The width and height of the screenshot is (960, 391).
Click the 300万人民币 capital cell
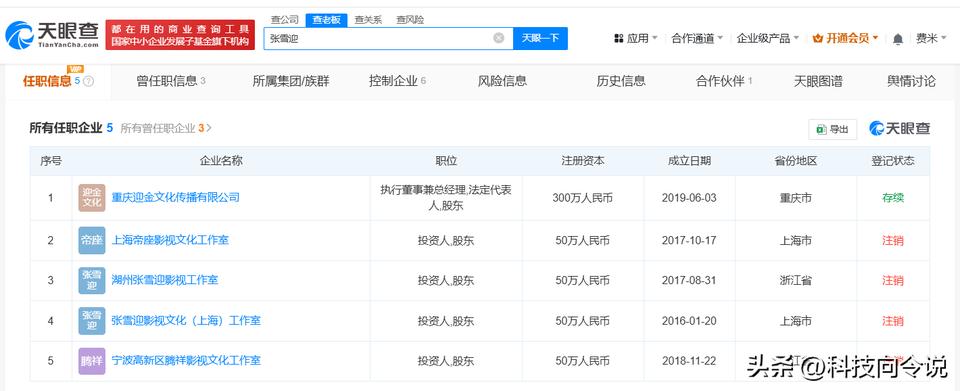[x=583, y=198]
